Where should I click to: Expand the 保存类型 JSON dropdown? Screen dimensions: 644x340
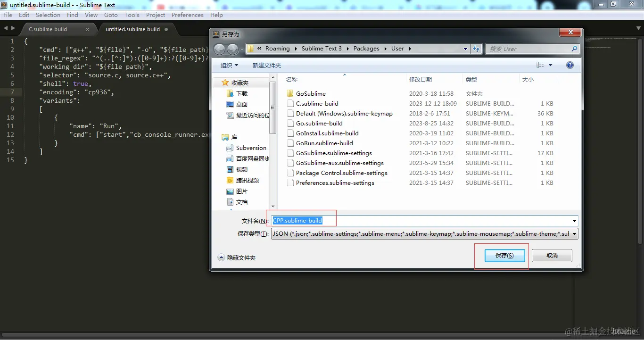tap(574, 234)
